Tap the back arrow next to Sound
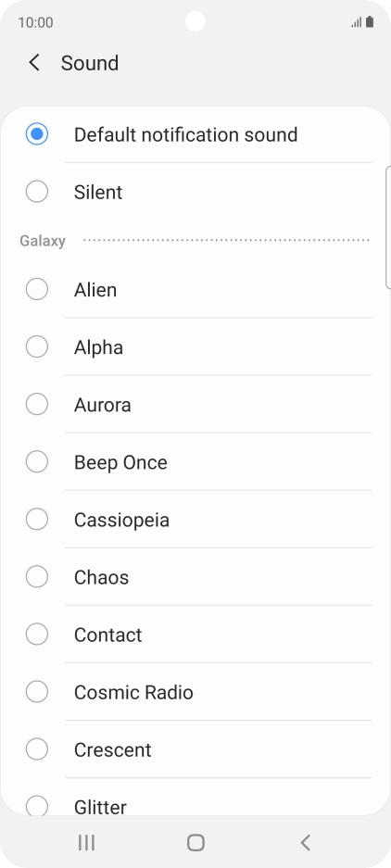The height and width of the screenshot is (868, 391). tap(34, 63)
